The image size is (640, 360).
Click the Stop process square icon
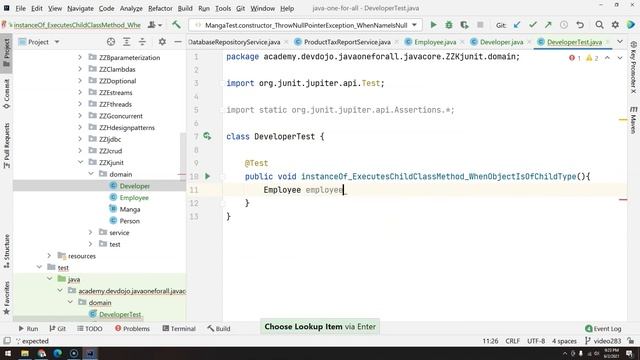[x=480, y=25]
